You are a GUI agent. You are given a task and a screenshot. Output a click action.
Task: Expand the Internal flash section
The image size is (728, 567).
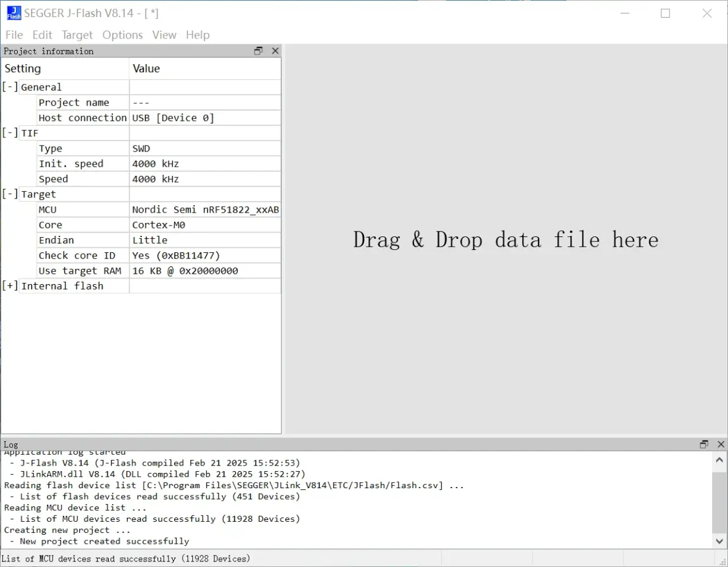click(10, 285)
